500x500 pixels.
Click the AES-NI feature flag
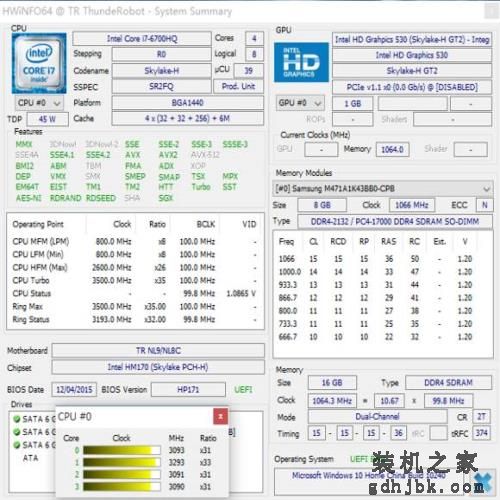[29, 198]
